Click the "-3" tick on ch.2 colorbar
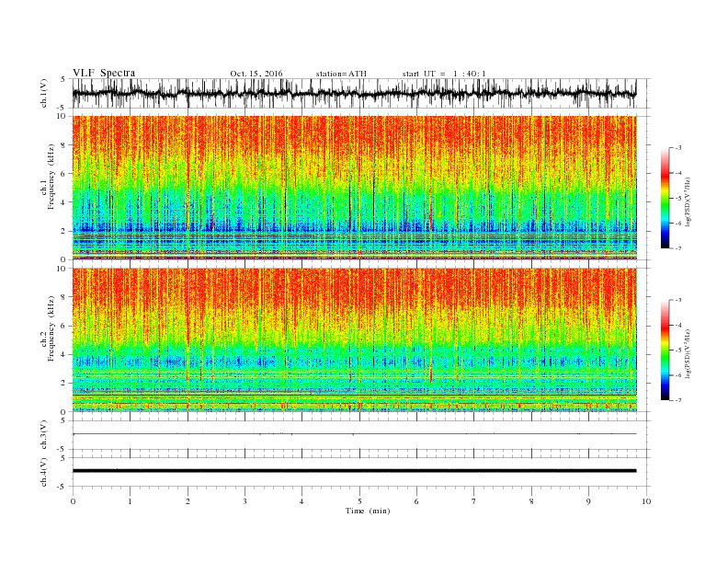Screen dimensions: 728x563 (678, 300)
